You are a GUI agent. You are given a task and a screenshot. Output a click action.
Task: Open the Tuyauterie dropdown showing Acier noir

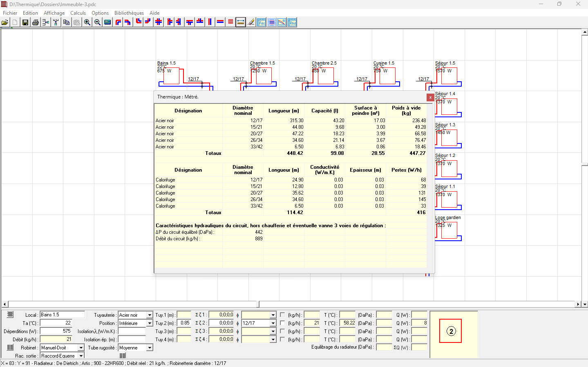tap(150, 315)
